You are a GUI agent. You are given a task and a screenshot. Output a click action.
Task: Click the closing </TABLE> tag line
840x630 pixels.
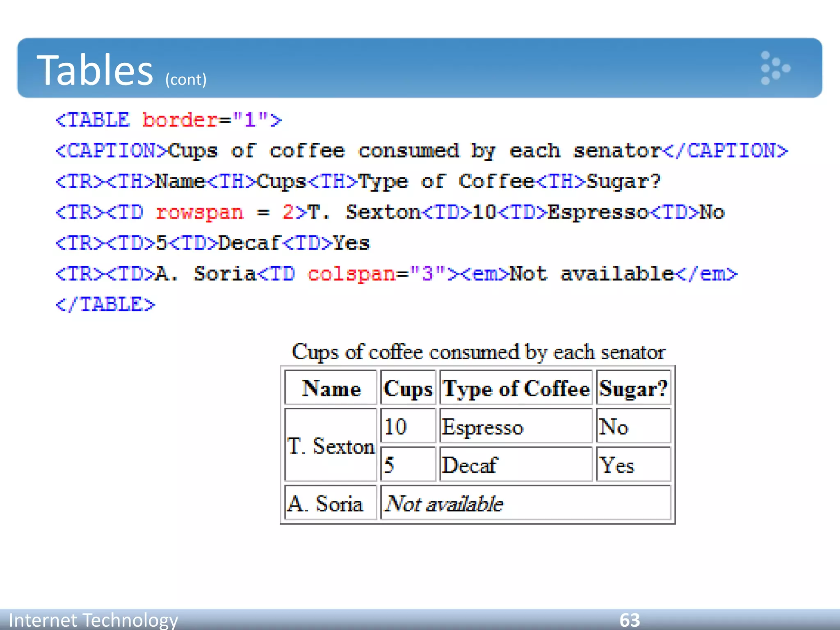tap(105, 305)
